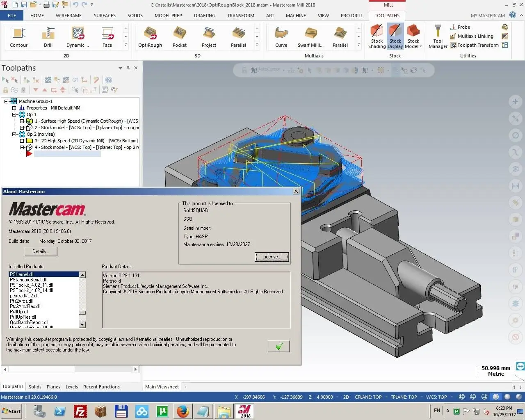Select the Curve multiaxis toolpath
Image resolution: width=525 pixels, height=420 pixels.
pos(281,37)
